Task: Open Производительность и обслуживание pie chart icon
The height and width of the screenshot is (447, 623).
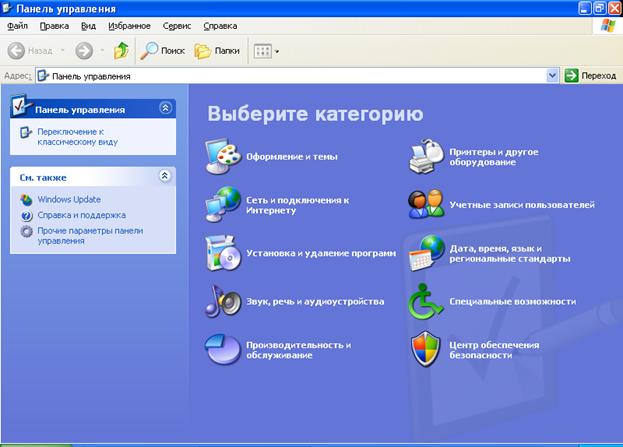Action: [222, 348]
